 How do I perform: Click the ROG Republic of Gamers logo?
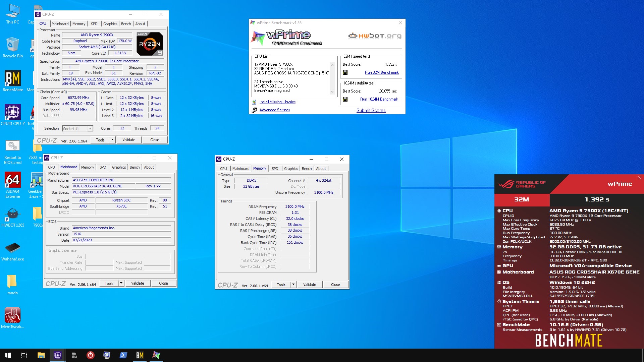point(522,184)
